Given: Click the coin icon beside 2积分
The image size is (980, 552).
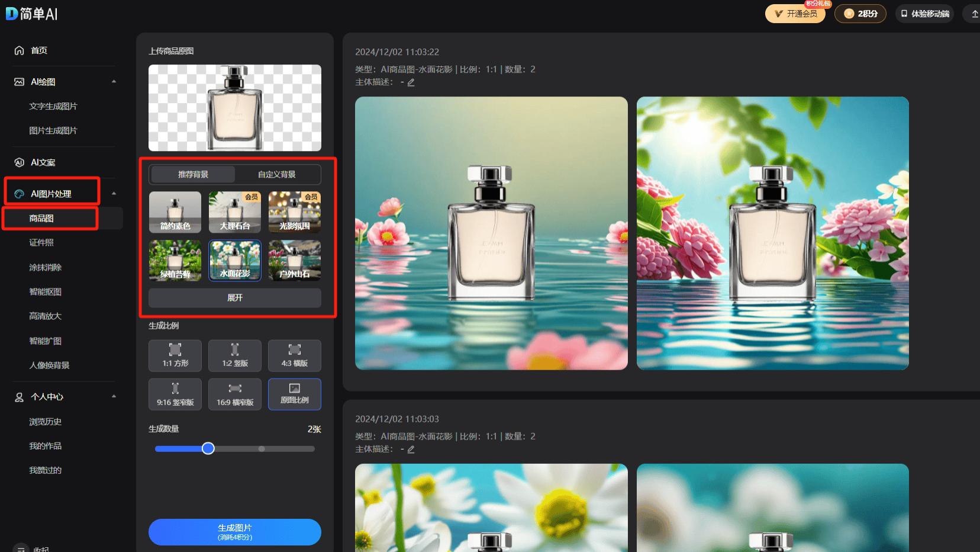Looking at the screenshot, I should (x=849, y=14).
